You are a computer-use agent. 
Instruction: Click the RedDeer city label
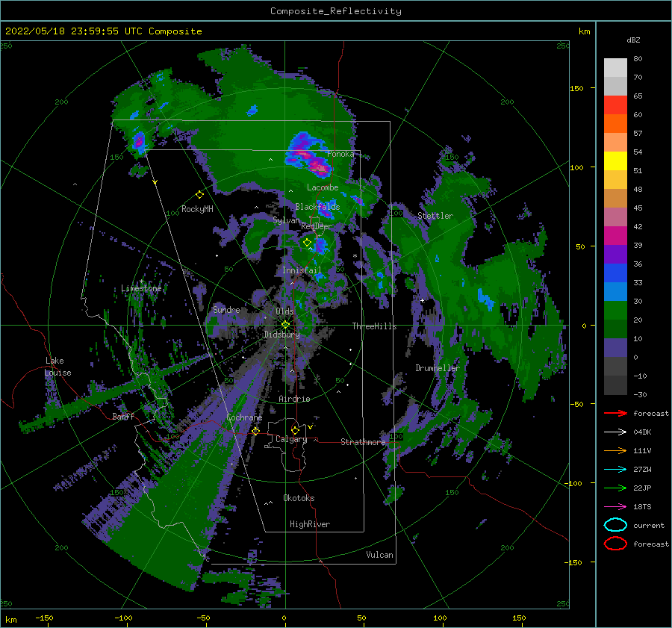tap(317, 226)
